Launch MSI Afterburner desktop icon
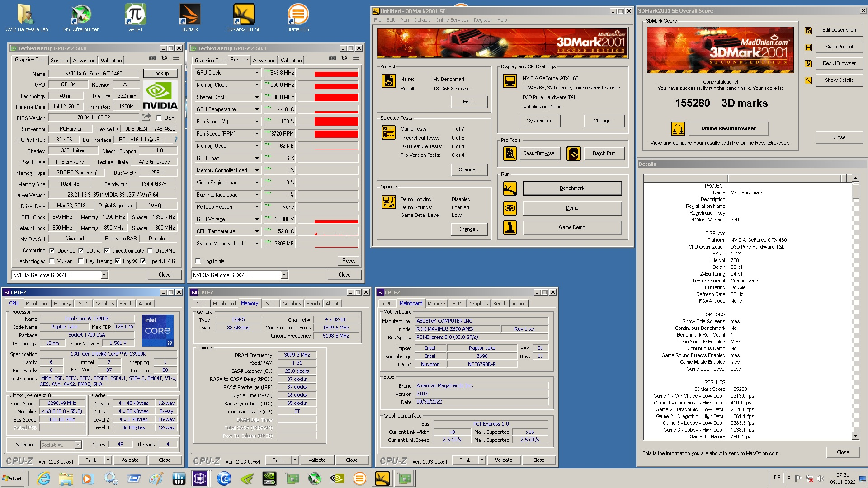This screenshot has height=488, width=868. pyautogui.click(x=81, y=18)
